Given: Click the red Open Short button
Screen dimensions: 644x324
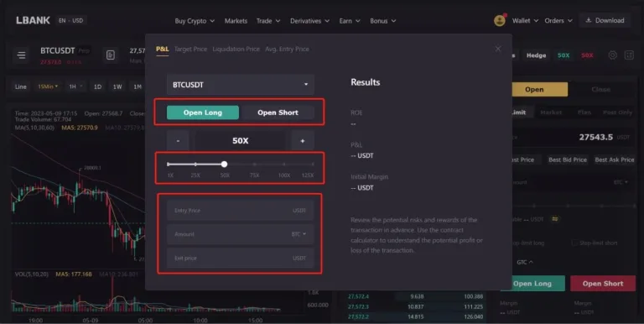Looking at the screenshot, I should tap(603, 284).
